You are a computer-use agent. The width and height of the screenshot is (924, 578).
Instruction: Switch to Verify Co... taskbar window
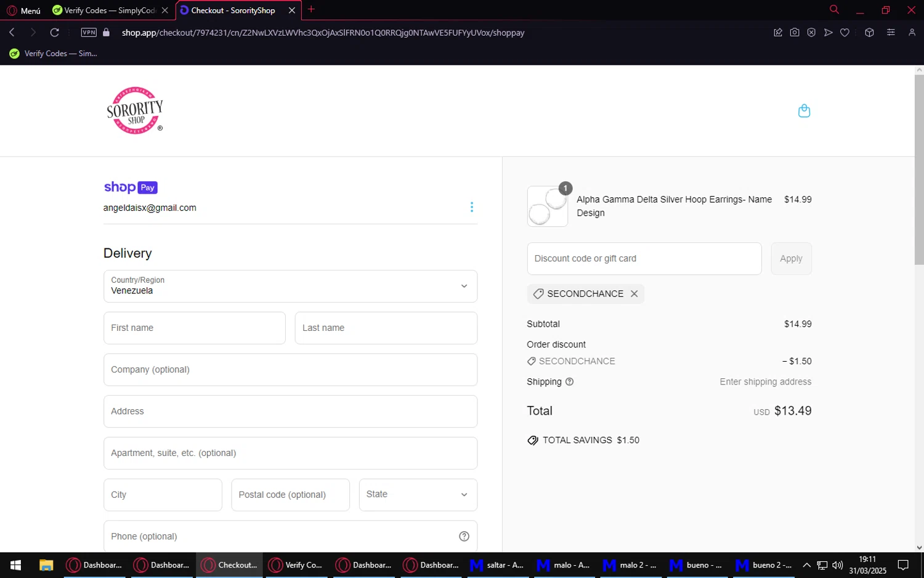point(297,565)
